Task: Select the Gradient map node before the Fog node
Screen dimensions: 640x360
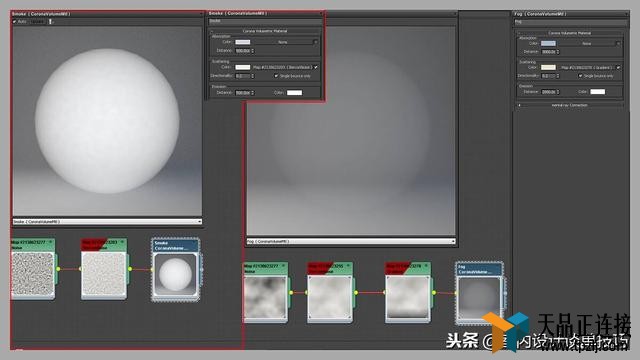Action: pyautogui.click(x=408, y=293)
